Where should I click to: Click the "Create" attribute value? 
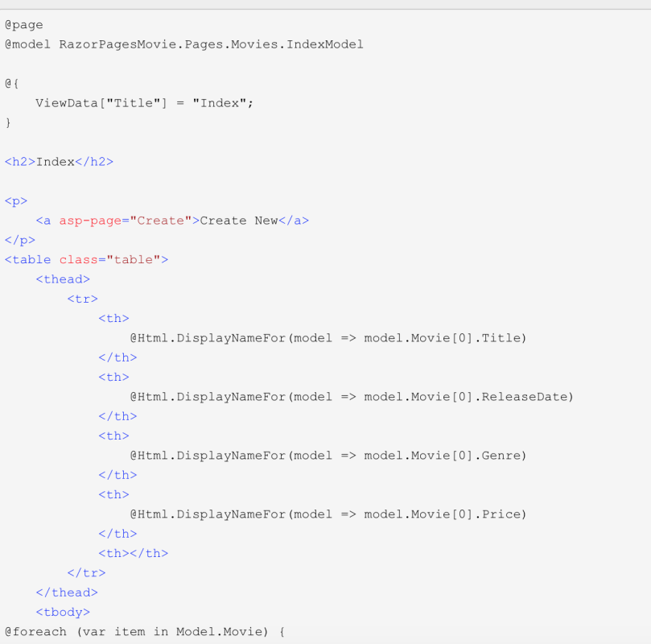pyautogui.click(x=161, y=221)
